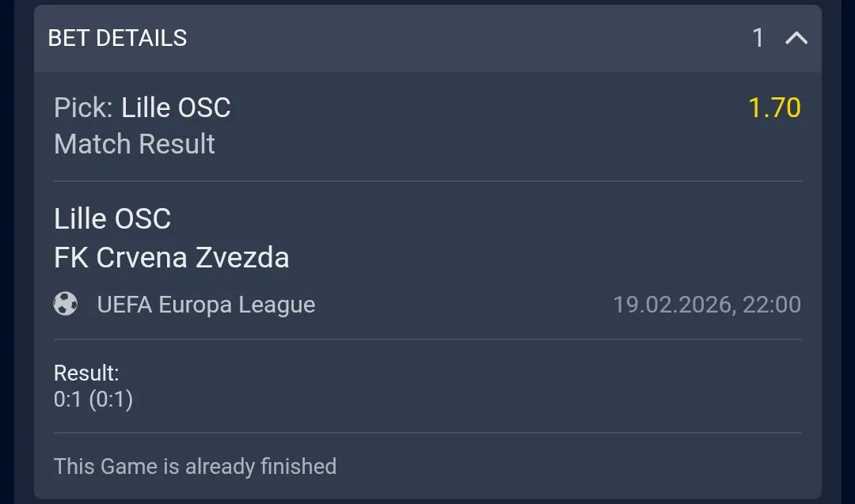
Task: Tap the soccer ball sport icon
Action: [x=66, y=304]
